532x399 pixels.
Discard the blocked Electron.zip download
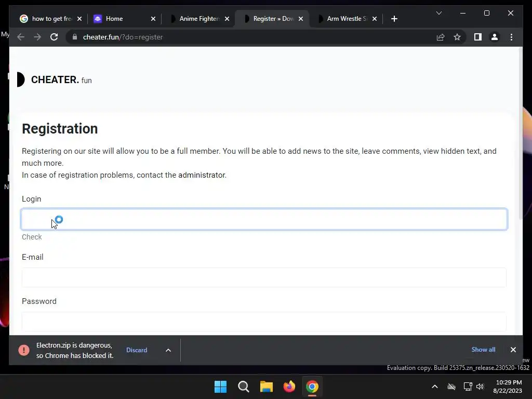(137, 350)
